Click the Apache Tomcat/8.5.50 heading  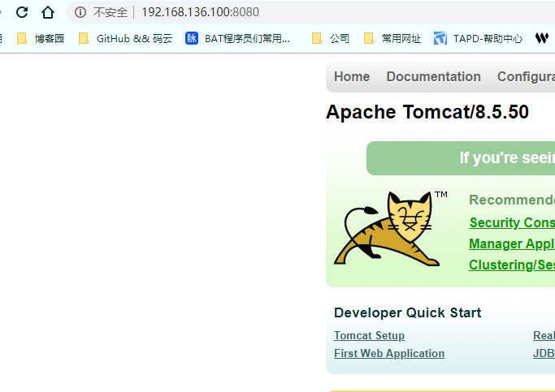click(x=427, y=112)
